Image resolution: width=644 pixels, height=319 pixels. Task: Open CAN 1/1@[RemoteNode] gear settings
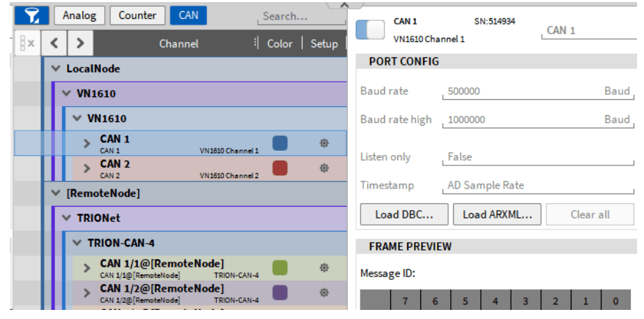(324, 267)
